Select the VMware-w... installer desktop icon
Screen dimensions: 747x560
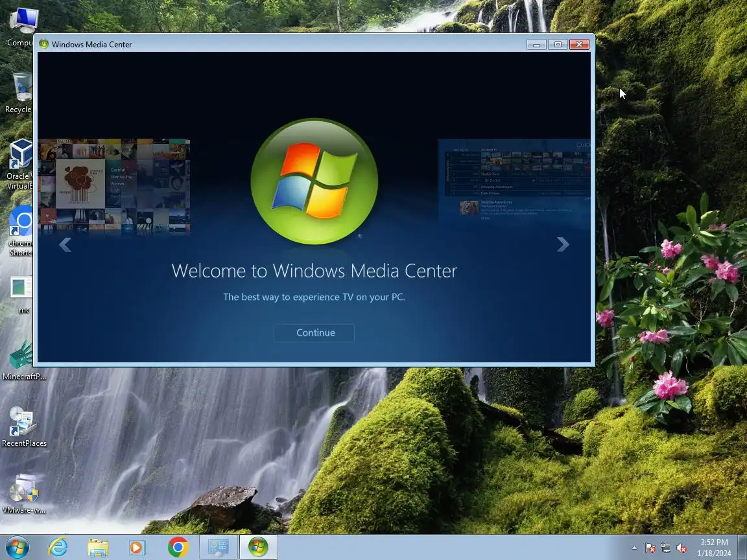24,494
